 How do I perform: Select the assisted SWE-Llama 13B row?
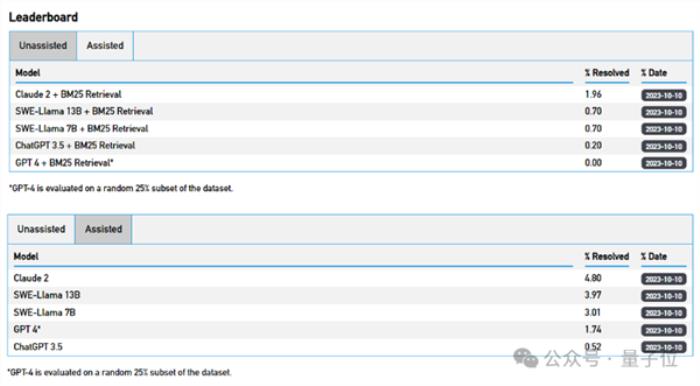click(x=350, y=295)
